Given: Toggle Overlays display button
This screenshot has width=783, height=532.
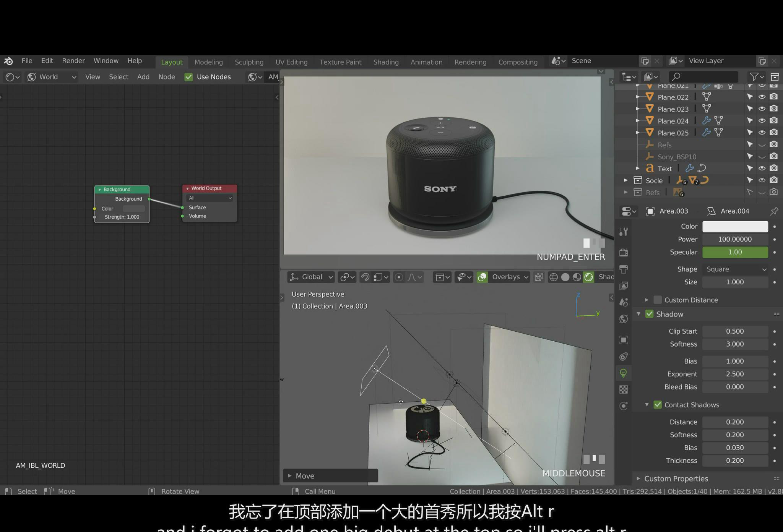Looking at the screenshot, I should click(482, 277).
